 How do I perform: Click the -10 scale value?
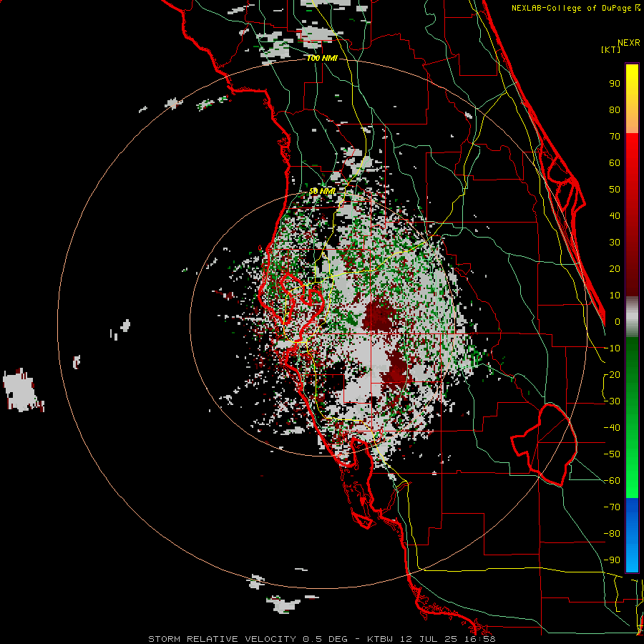(612, 348)
